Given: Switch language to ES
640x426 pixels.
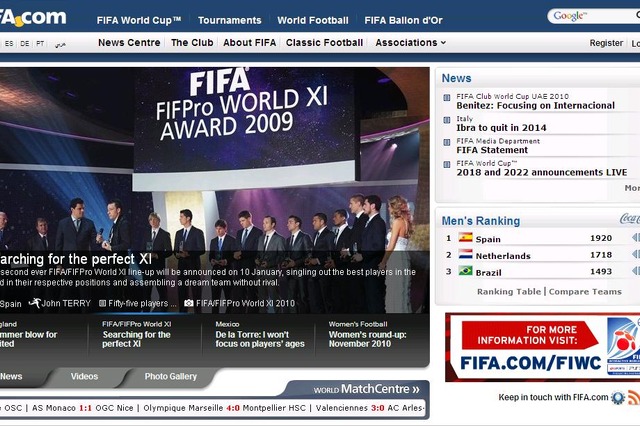Looking at the screenshot, I should point(9,44).
